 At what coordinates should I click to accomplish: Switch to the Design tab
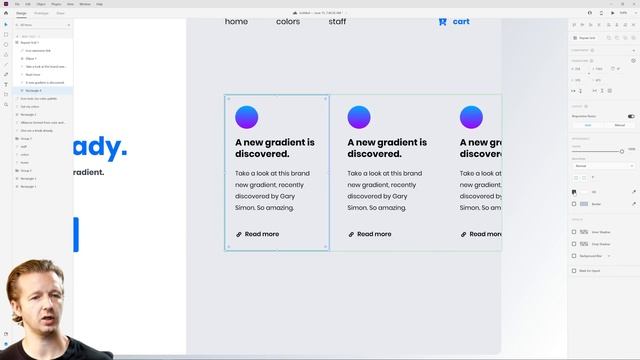(21, 13)
